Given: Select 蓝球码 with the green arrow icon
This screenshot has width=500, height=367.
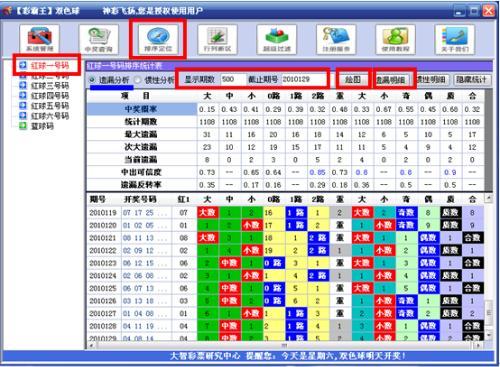Looking at the screenshot, I should 42,126.
